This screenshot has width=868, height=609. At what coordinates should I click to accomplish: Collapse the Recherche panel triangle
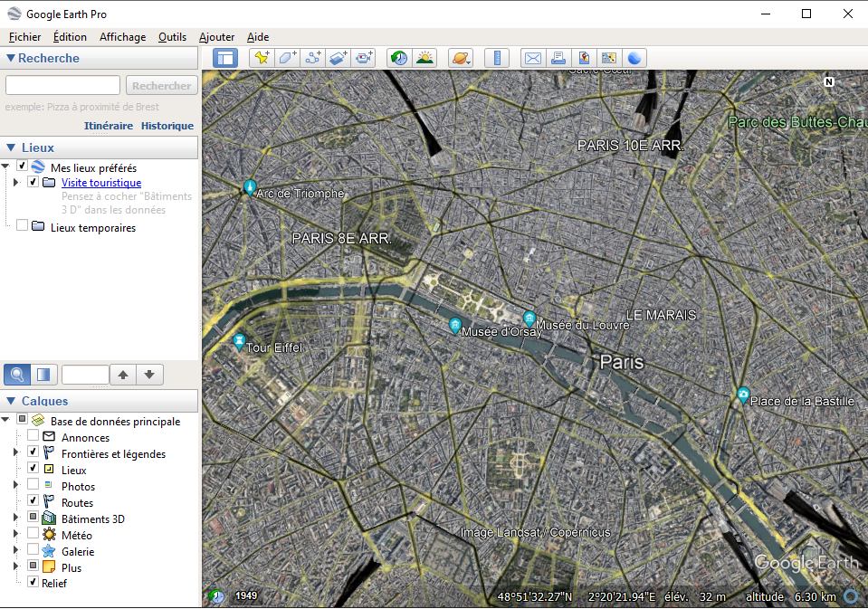pos(10,58)
